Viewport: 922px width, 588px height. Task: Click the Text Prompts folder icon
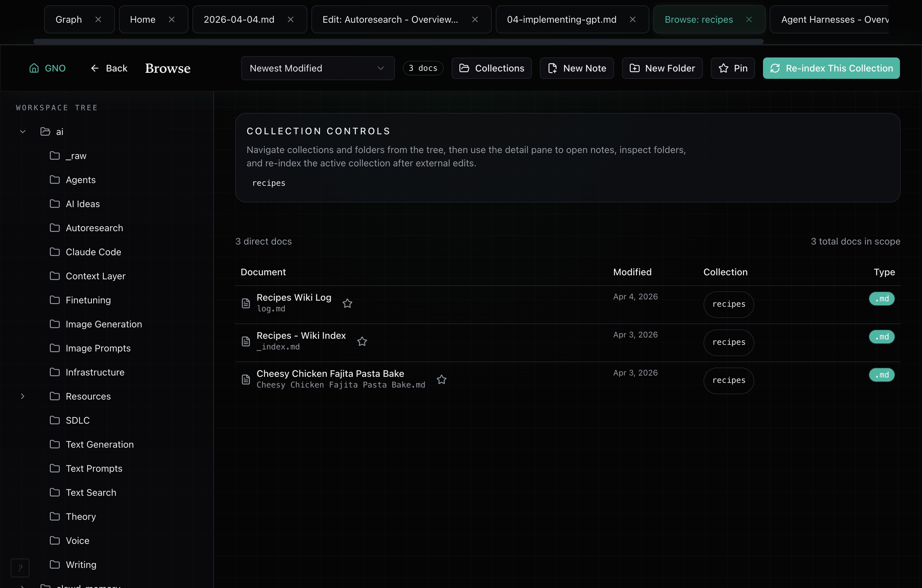55,468
